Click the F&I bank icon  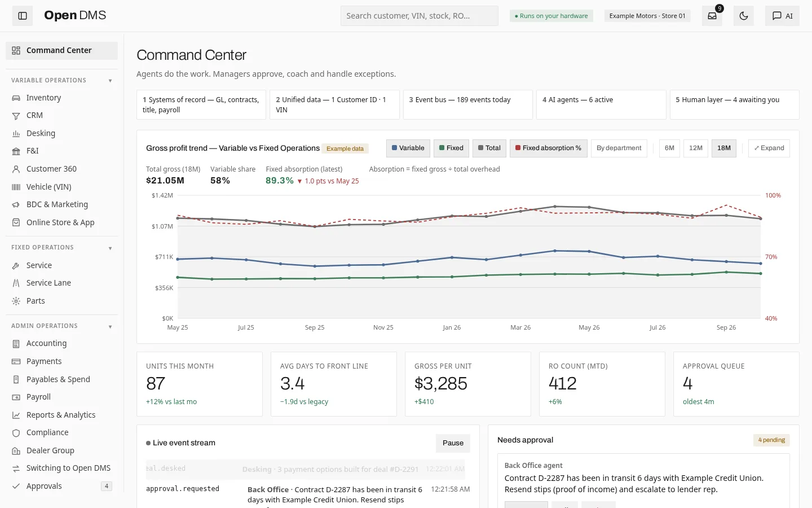[x=16, y=151]
